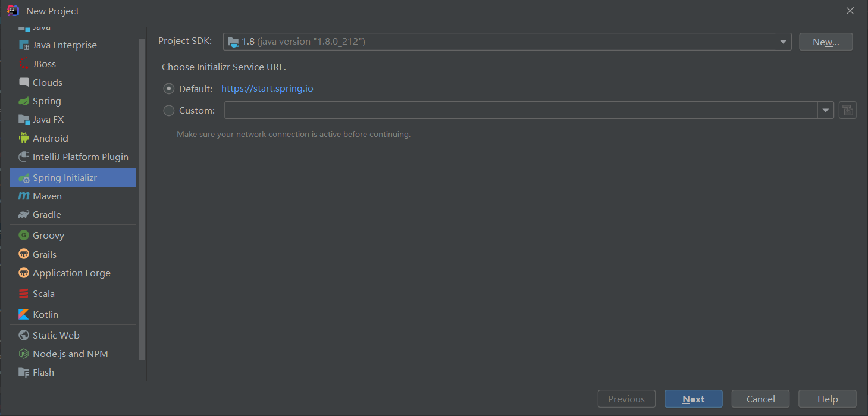Screen dimensions: 868x416
Task: Click the Scala red icon
Action: [24, 293]
